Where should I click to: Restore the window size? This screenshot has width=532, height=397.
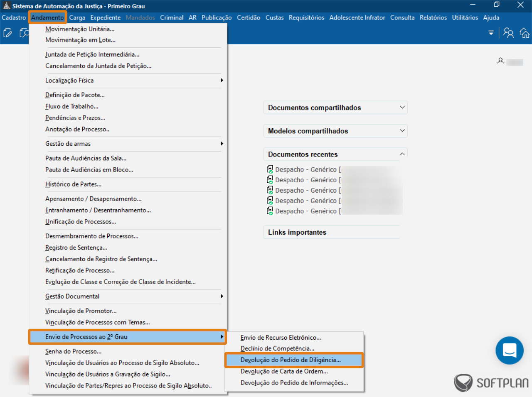pos(496,5)
